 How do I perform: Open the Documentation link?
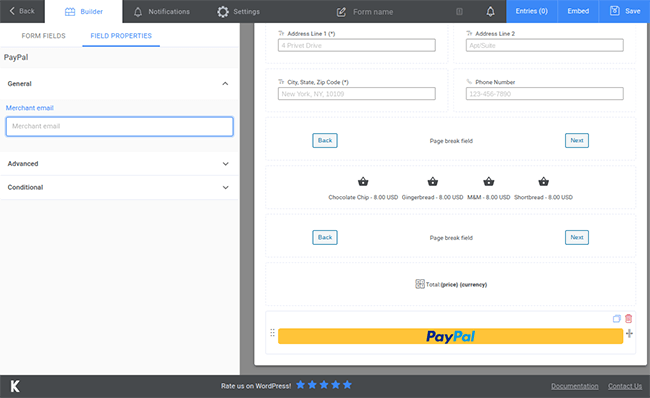(x=575, y=386)
